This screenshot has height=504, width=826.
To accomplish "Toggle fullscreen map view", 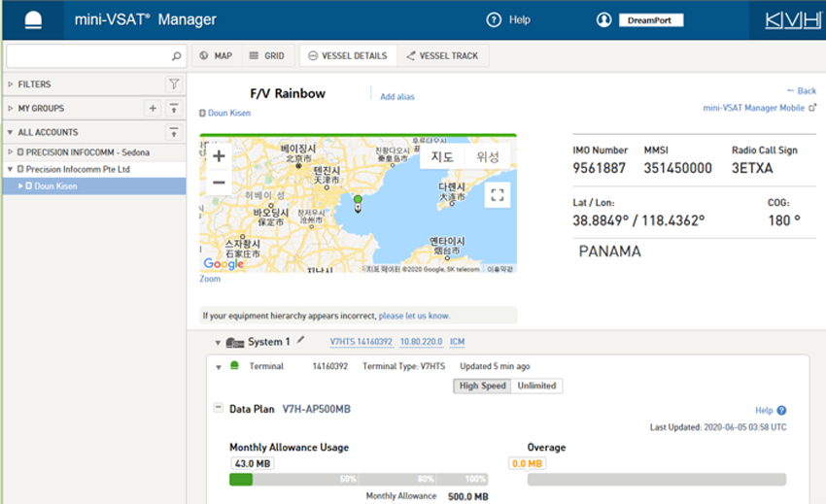I will pyautogui.click(x=498, y=195).
